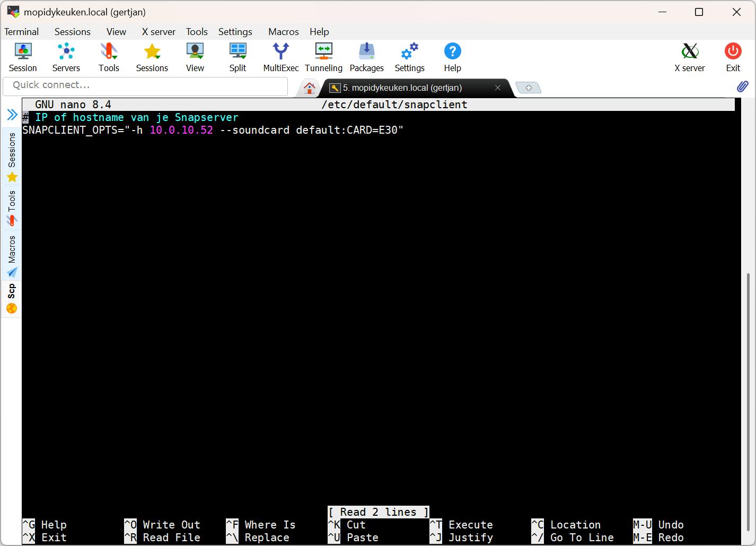Click the IP address 10.0.10.52
This screenshot has width=756, height=546.
coord(181,130)
